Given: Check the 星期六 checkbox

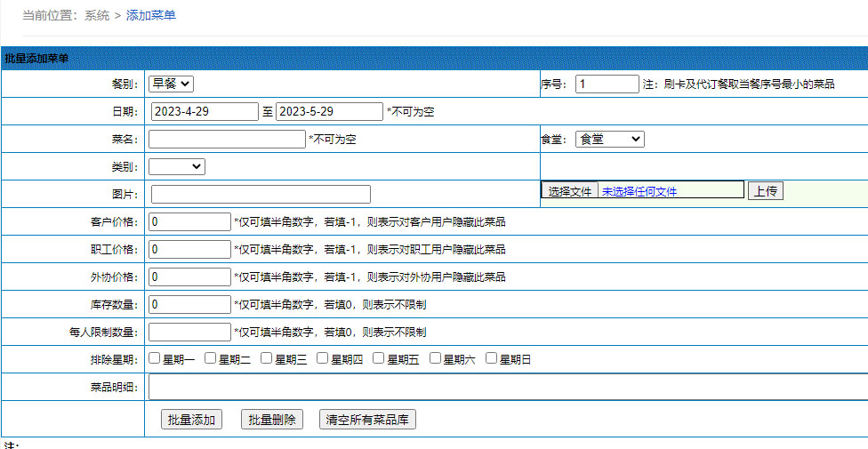Looking at the screenshot, I should pos(436,359).
